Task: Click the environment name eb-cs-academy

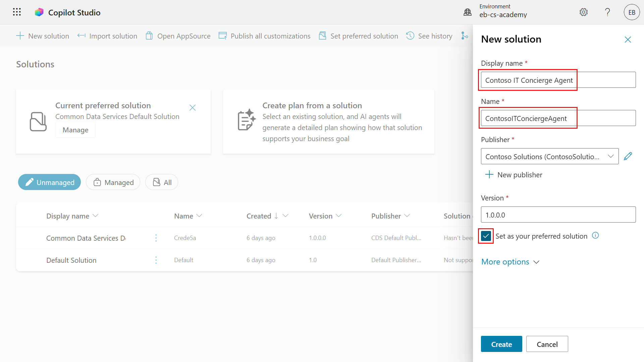Action: click(503, 15)
